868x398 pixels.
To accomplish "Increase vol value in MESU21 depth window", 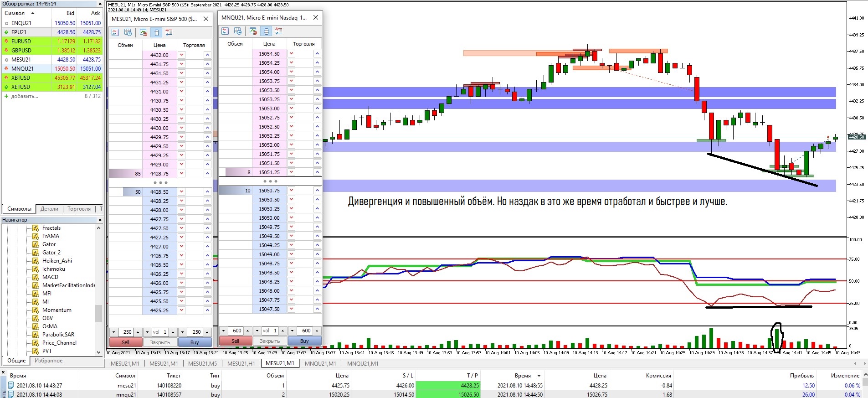I will click(x=173, y=332).
